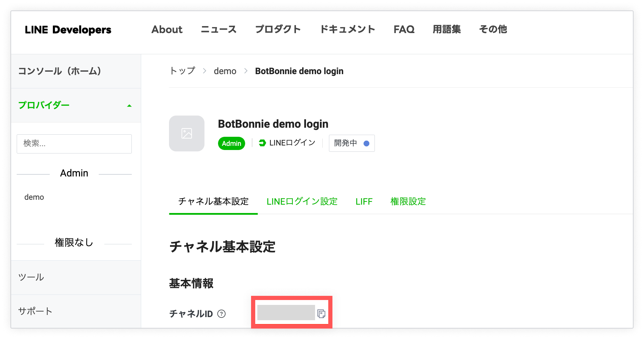Switch to チャネル基本設定 tab

coord(213,202)
